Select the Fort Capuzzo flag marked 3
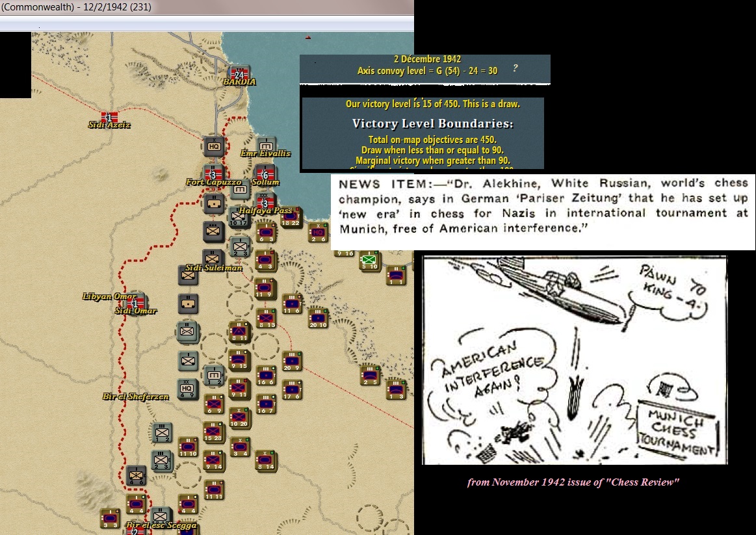The width and height of the screenshot is (756, 535). (214, 174)
